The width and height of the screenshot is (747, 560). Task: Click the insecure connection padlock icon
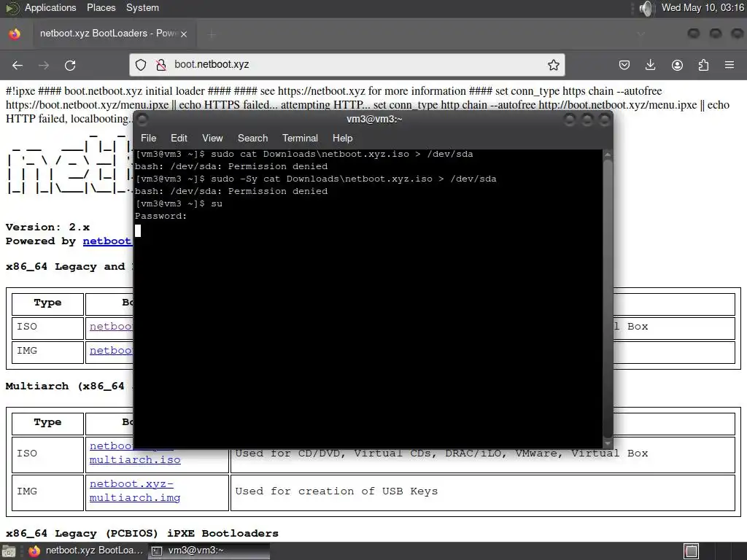[161, 65]
